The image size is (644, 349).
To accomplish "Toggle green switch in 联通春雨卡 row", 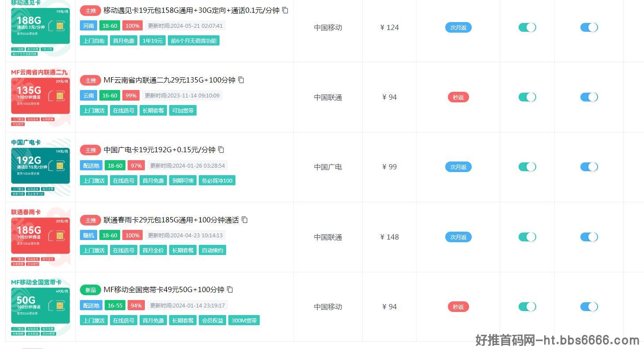I will click(x=527, y=237).
